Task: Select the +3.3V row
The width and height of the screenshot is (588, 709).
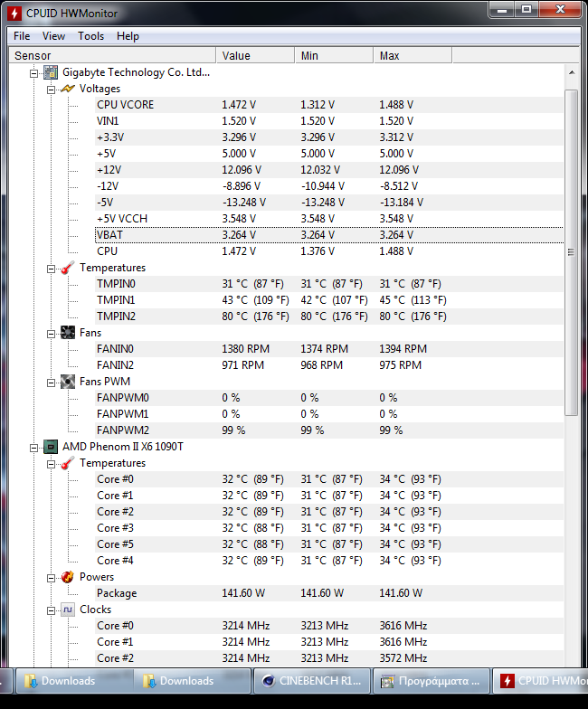Action: [x=329, y=137]
